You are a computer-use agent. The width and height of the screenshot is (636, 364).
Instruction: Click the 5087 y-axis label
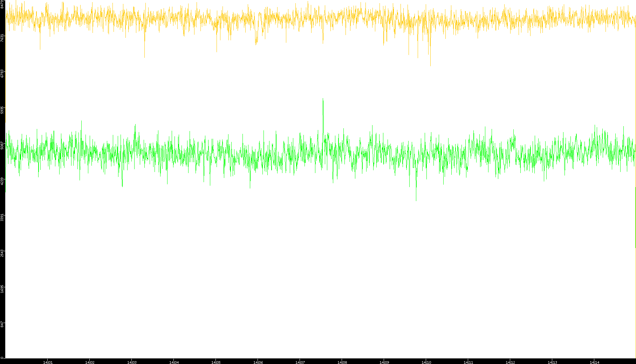pos(2,145)
